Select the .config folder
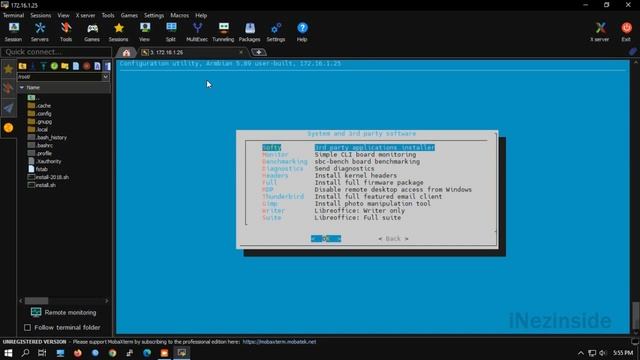The height and width of the screenshot is (360, 640). point(39,113)
